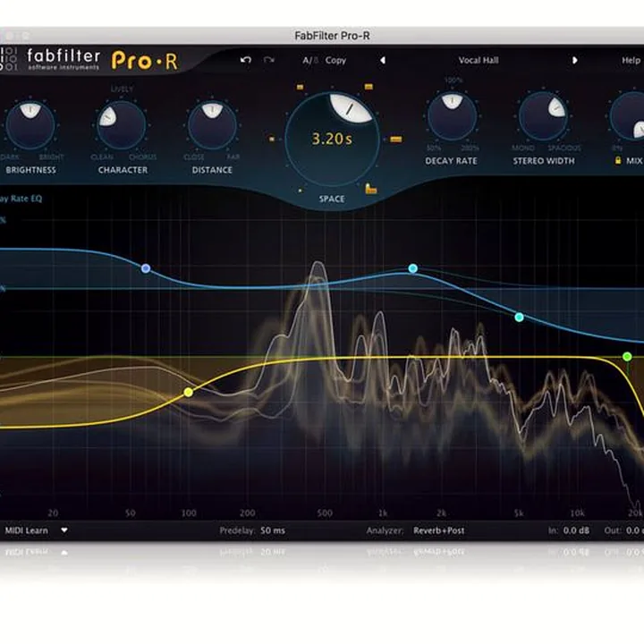Click the Stereo Width knob
644x644 pixels.
(x=543, y=116)
